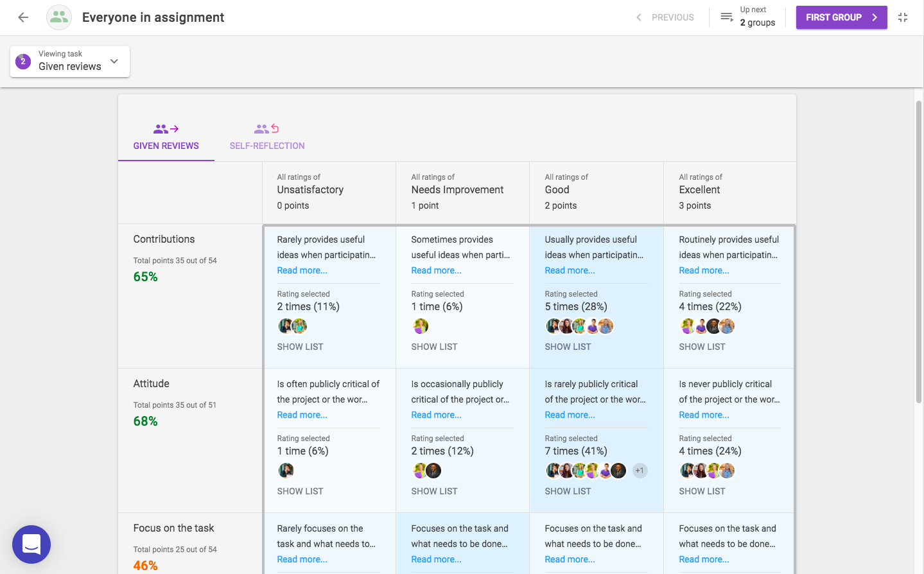Click Previous to go back a group

click(x=665, y=17)
